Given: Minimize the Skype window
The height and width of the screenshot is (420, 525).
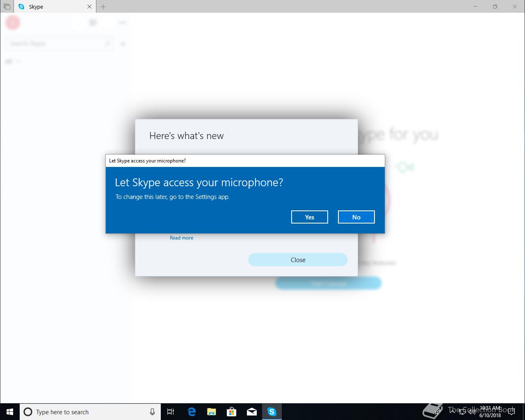Looking at the screenshot, I should 475,7.
